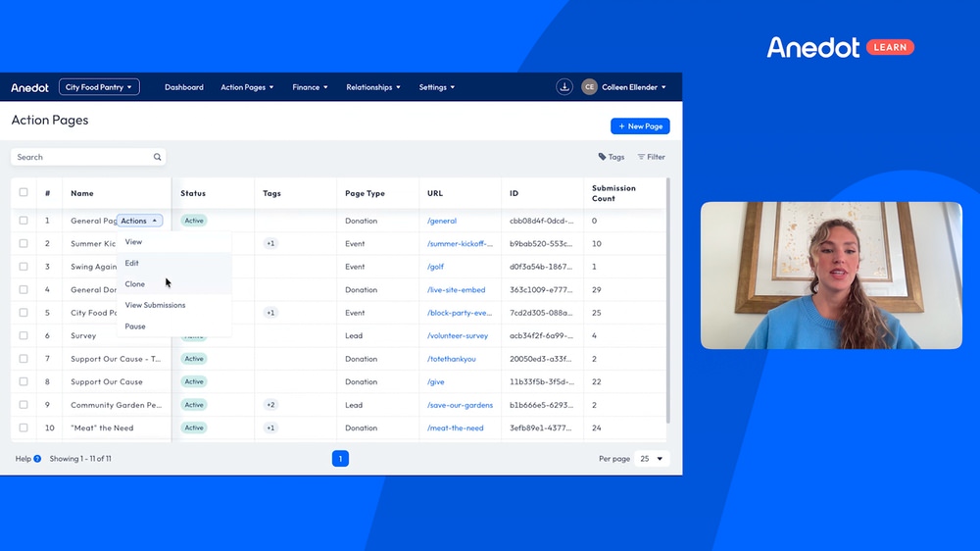The image size is (980, 551).
Task: Click the Status column header
Action: click(193, 193)
